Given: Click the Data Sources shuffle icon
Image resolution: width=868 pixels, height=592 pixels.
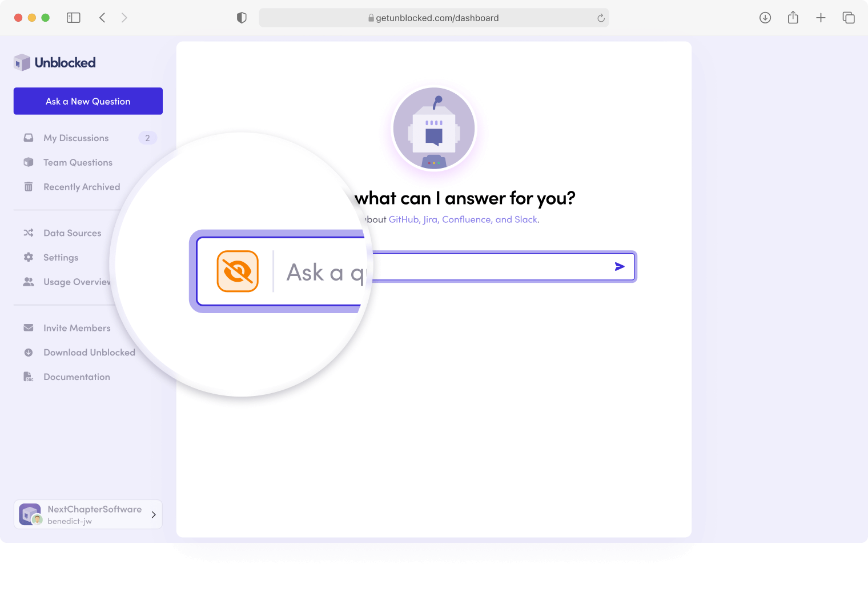Looking at the screenshot, I should [29, 233].
